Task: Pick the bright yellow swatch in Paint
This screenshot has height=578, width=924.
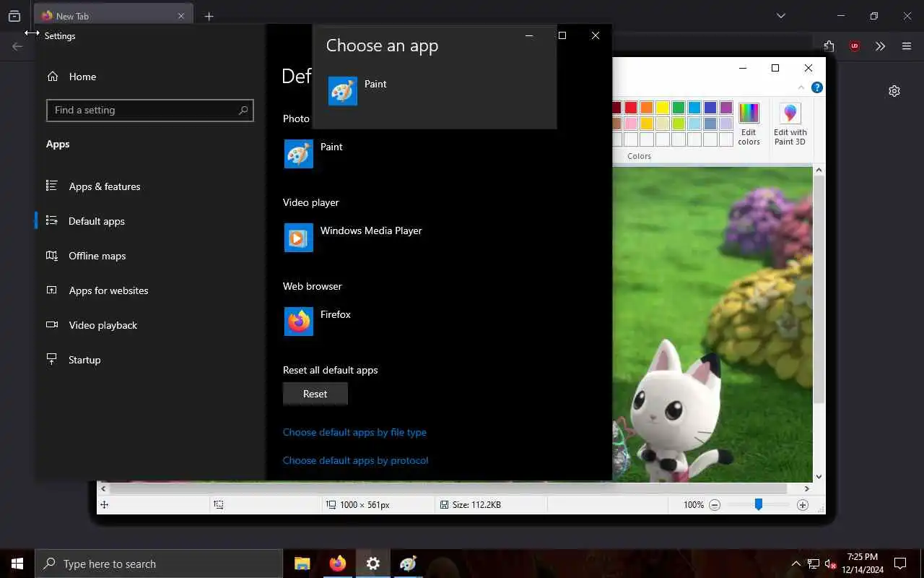Action: coord(663,108)
